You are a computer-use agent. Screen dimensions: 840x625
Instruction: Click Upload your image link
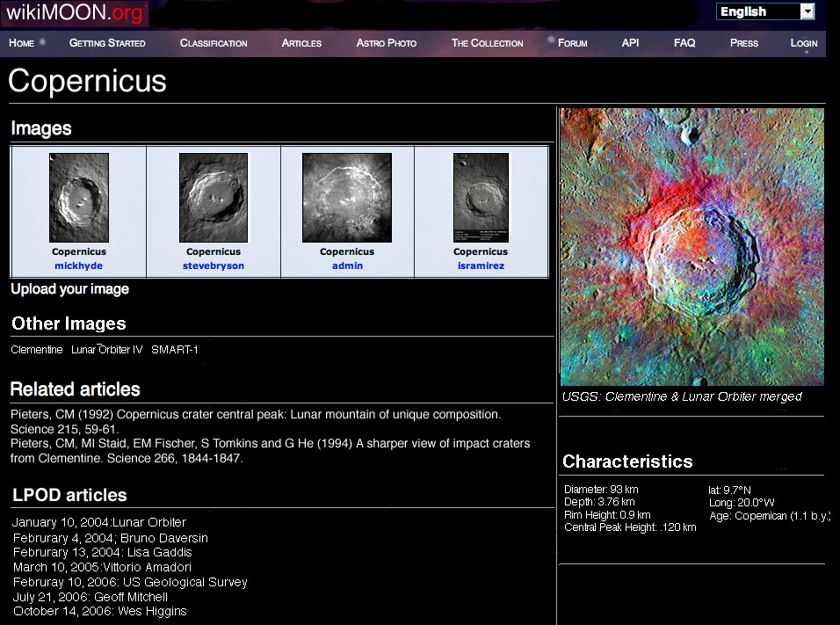[x=70, y=289]
